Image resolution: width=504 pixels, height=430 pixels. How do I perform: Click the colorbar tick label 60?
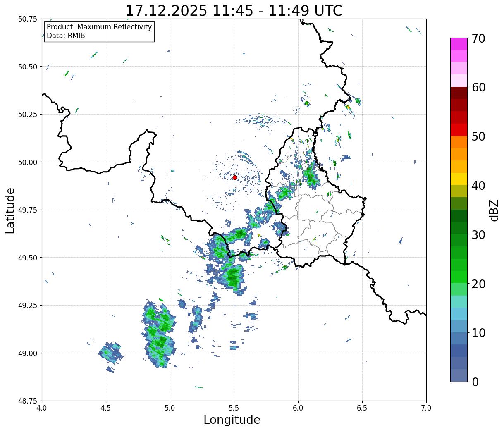pos(478,87)
